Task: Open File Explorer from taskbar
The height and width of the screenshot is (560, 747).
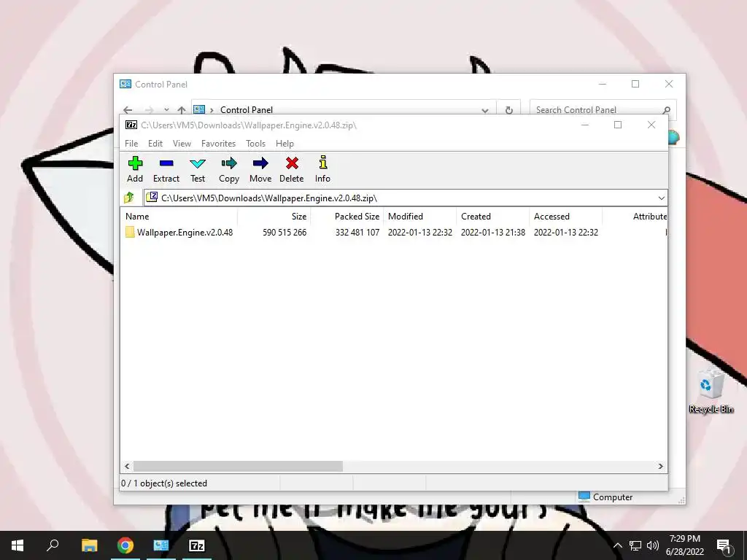Action: tap(90, 545)
